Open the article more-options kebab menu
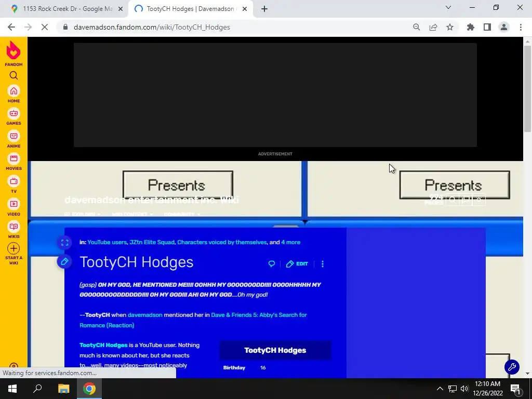532x399 pixels. [x=322, y=263]
